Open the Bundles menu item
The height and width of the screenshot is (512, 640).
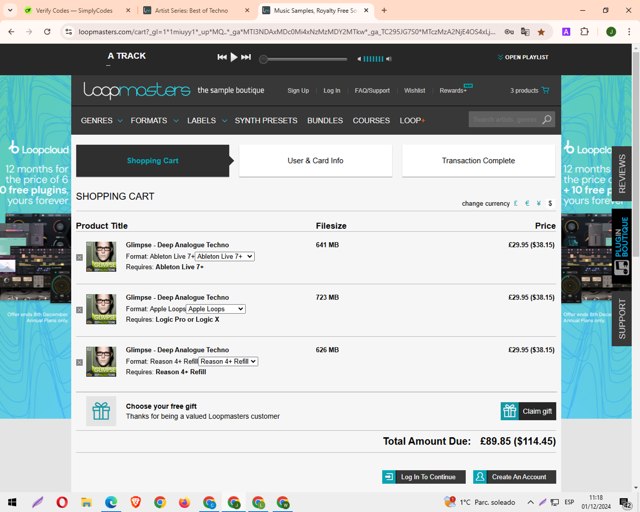pyautogui.click(x=325, y=120)
